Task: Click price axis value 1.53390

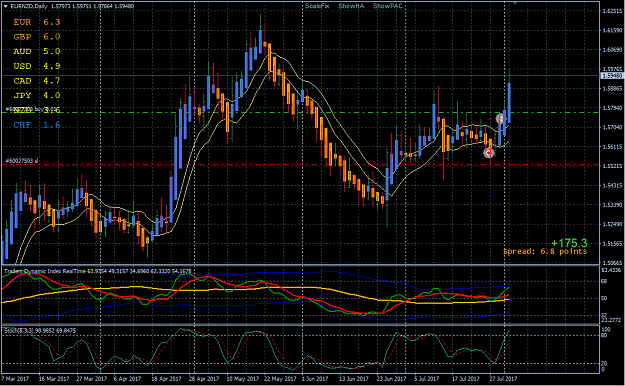Action: point(612,205)
